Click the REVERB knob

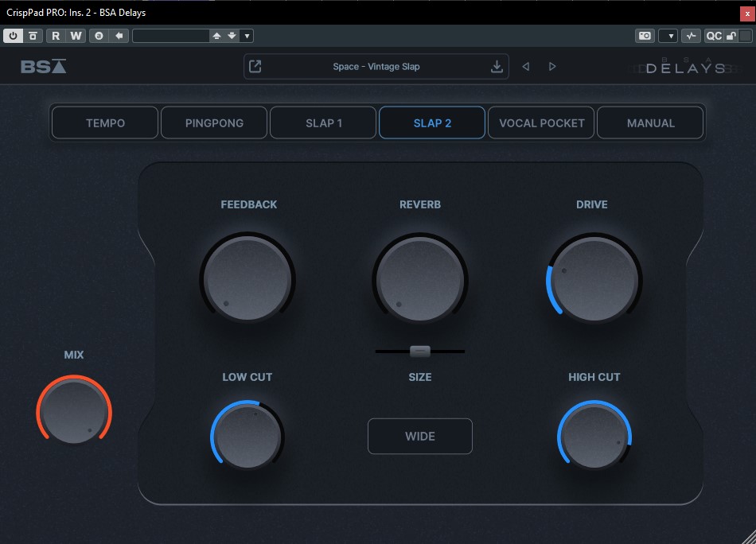tap(420, 279)
